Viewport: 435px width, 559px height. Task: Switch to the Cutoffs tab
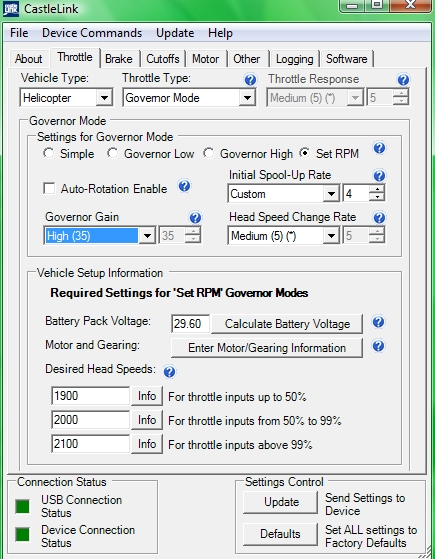pyautogui.click(x=163, y=59)
